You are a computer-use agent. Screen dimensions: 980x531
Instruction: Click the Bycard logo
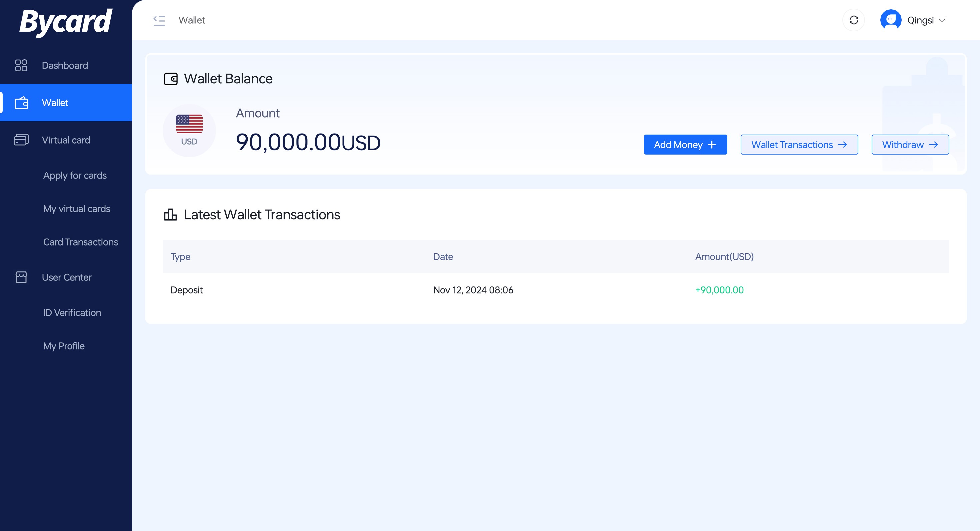(x=66, y=22)
